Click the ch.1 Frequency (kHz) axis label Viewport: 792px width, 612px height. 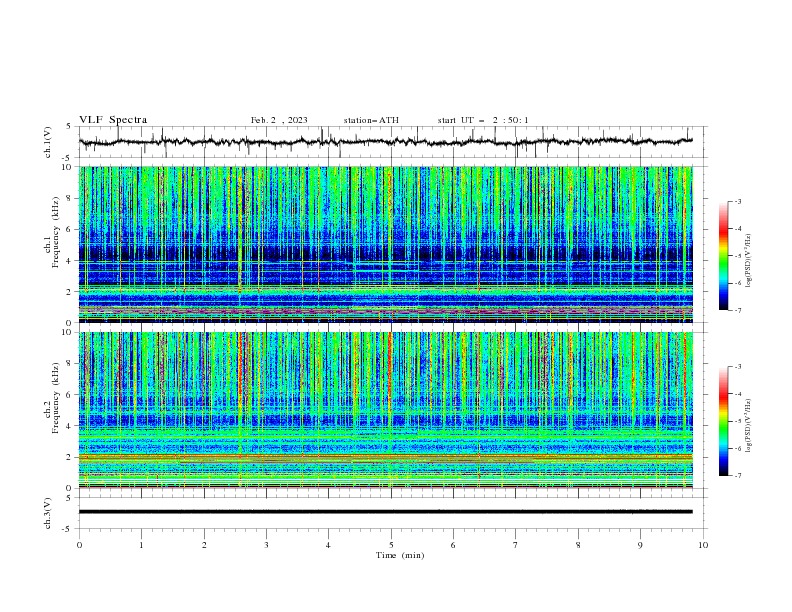click(52, 232)
